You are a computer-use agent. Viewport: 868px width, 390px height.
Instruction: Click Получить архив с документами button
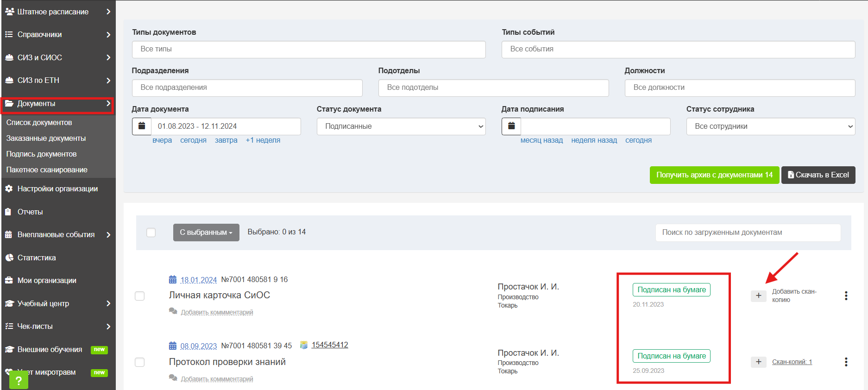coord(714,175)
